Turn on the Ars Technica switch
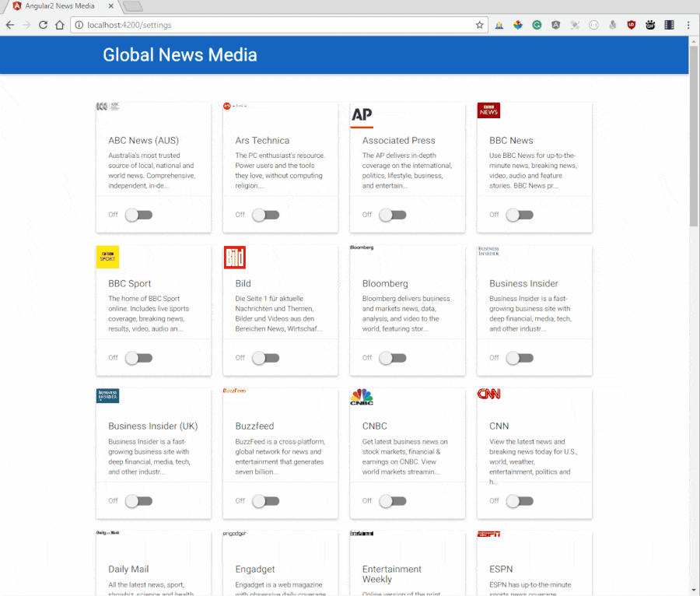The height and width of the screenshot is (596, 700). coord(266,216)
